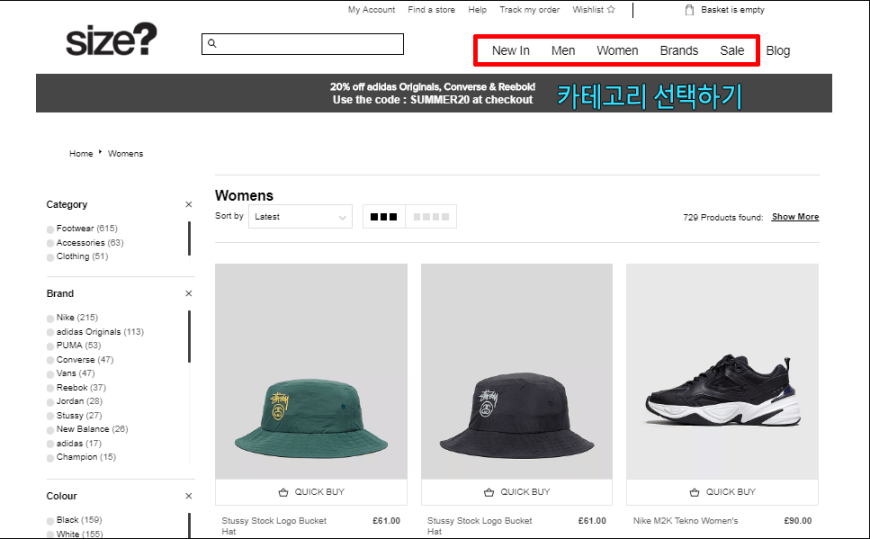Open Nike M2K Tekno Women's title
Viewport: 870px width, 539px height.
(x=685, y=521)
